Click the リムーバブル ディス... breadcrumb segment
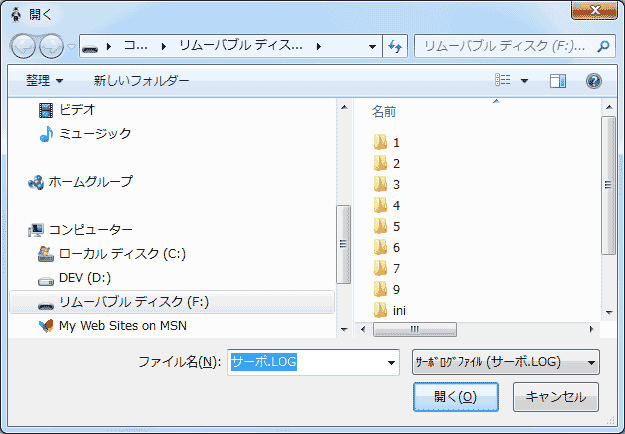 click(240, 46)
